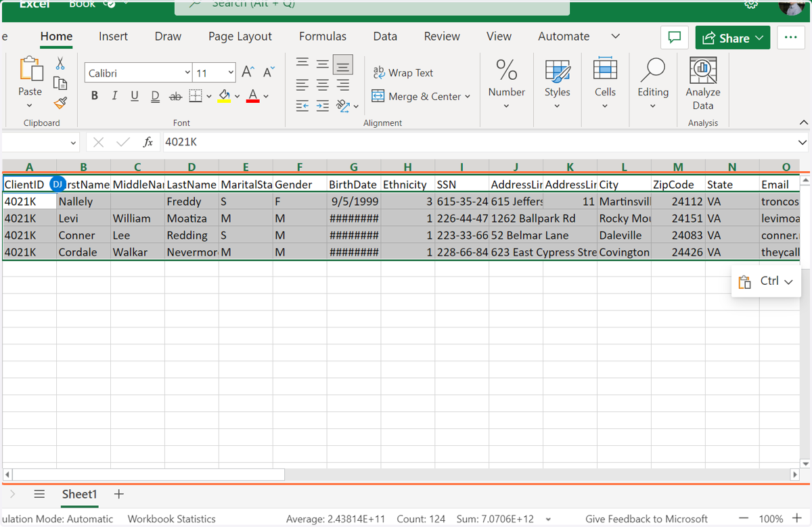Open the Page Layout tab

coord(240,37)
